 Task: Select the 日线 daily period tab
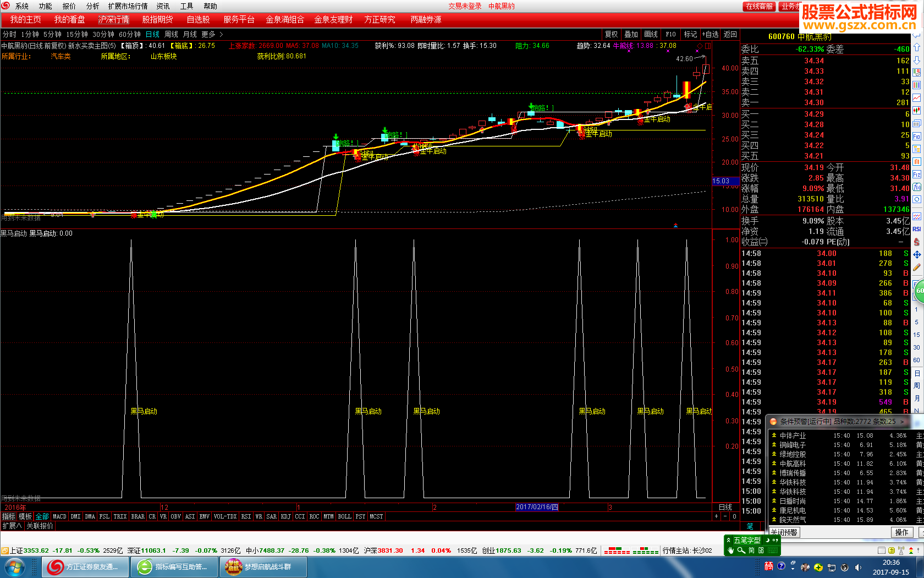(152, 34)
